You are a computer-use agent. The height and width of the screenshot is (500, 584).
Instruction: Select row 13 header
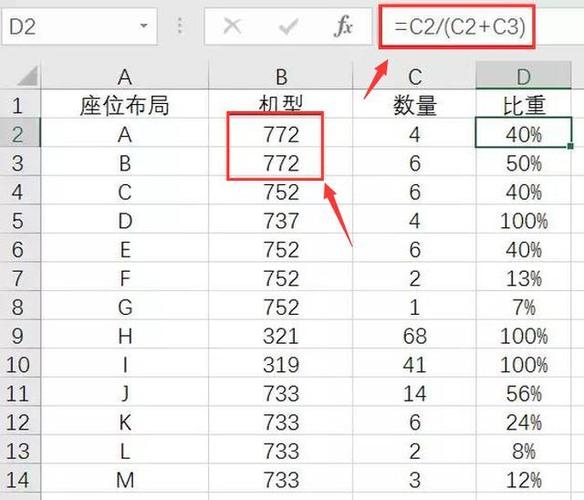[x=19, y=449]
